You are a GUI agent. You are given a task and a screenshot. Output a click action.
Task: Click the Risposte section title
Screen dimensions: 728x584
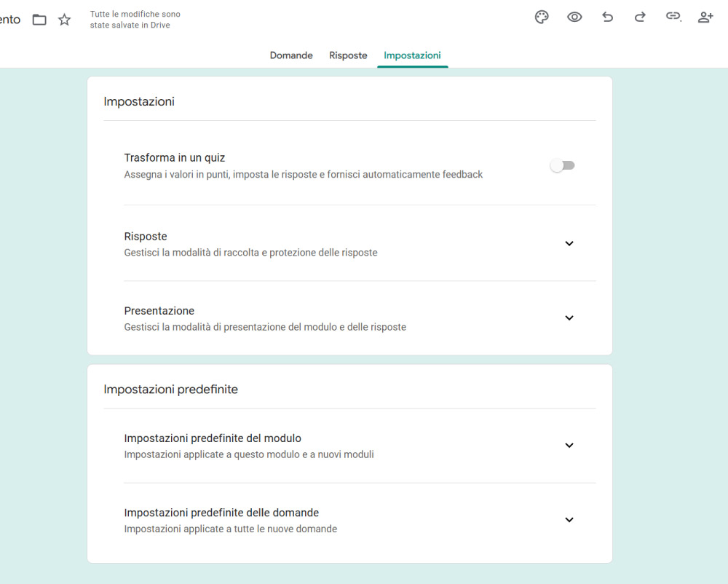click(x=146, y=237)
